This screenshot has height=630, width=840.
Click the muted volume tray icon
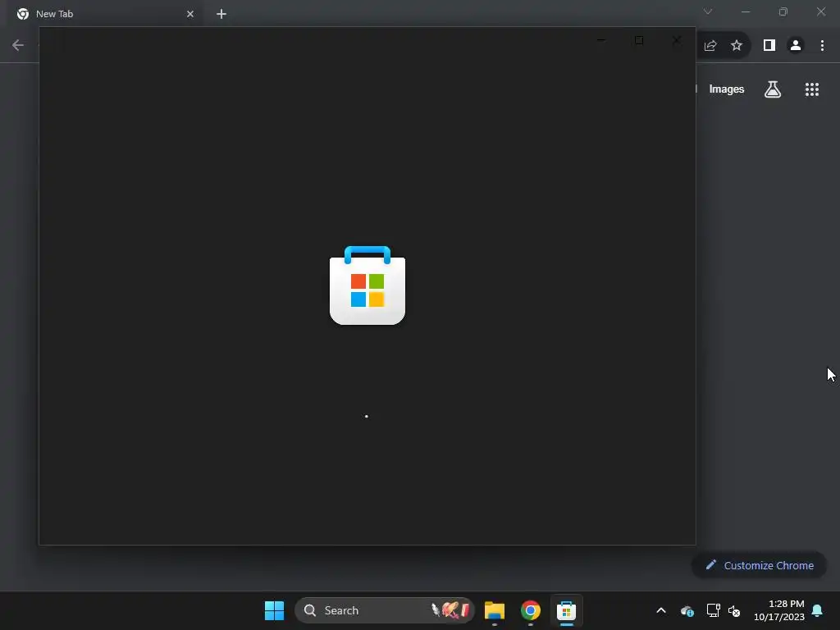click(734, 610)
